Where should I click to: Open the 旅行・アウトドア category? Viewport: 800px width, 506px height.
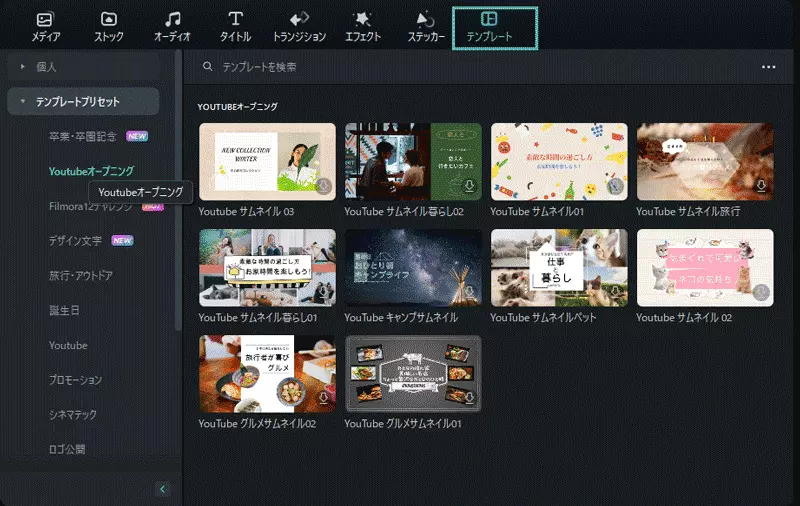(x=81, y=276)
